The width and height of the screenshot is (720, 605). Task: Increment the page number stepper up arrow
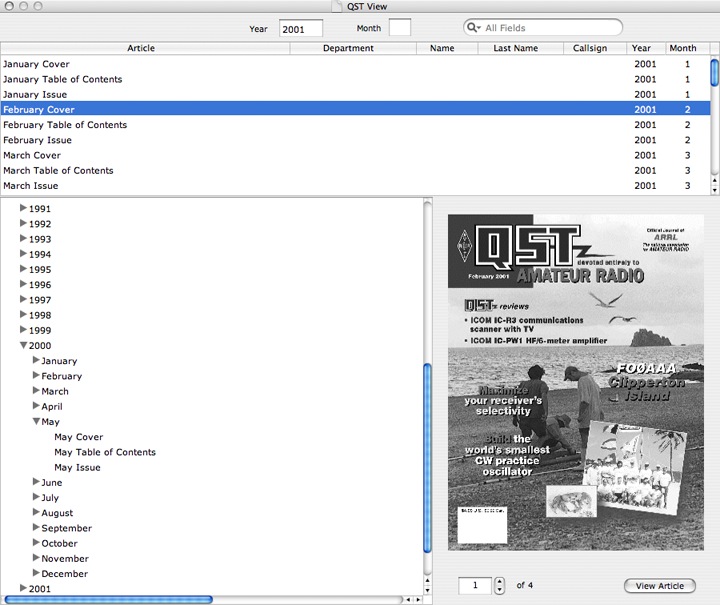tap(500, 582)
